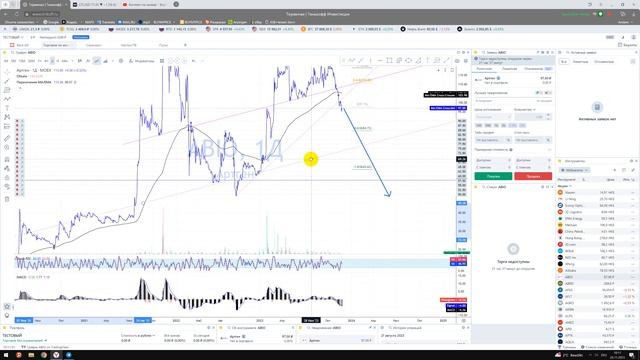Select the brush drawing tool
Image resolution: width=640 pixels, height=360 pixels.
pos(7,99)
